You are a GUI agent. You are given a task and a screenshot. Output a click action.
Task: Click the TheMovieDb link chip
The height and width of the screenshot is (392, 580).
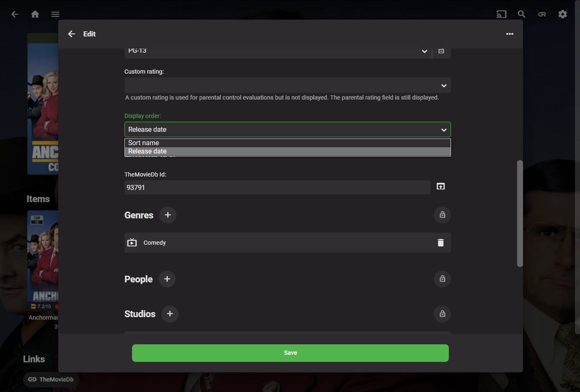(x=51, y=379)
